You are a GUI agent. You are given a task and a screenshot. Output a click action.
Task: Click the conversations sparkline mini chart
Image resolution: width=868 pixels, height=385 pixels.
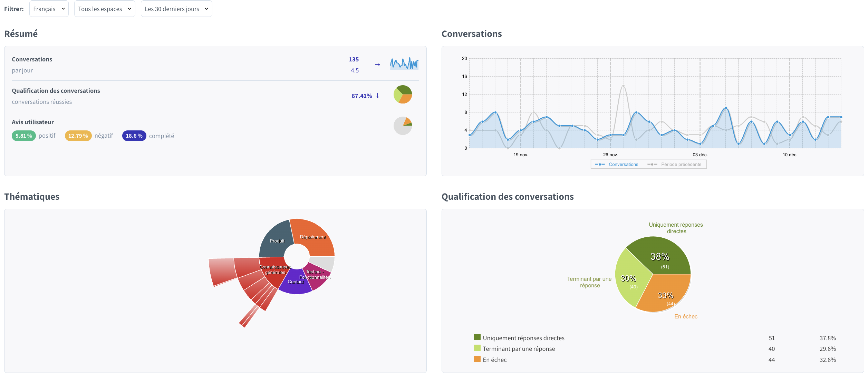point(404,64)
